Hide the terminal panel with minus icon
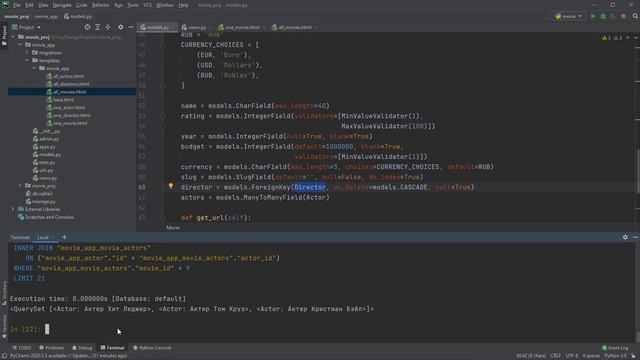 [x=635, y=237]
